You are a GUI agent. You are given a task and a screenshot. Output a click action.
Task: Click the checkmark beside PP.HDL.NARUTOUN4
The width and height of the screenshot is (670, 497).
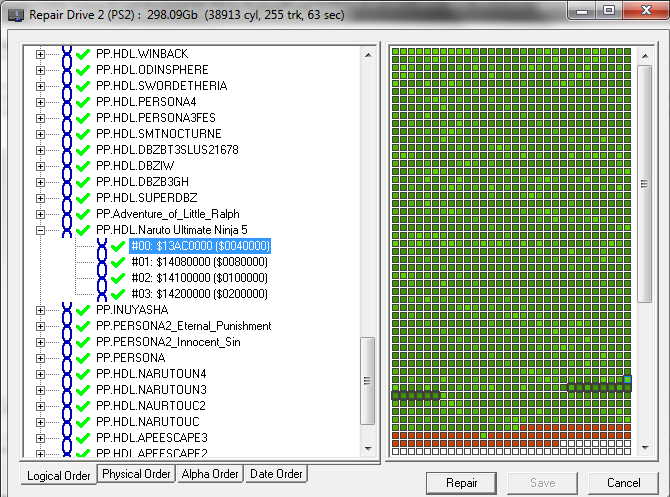tap(82, 374)
